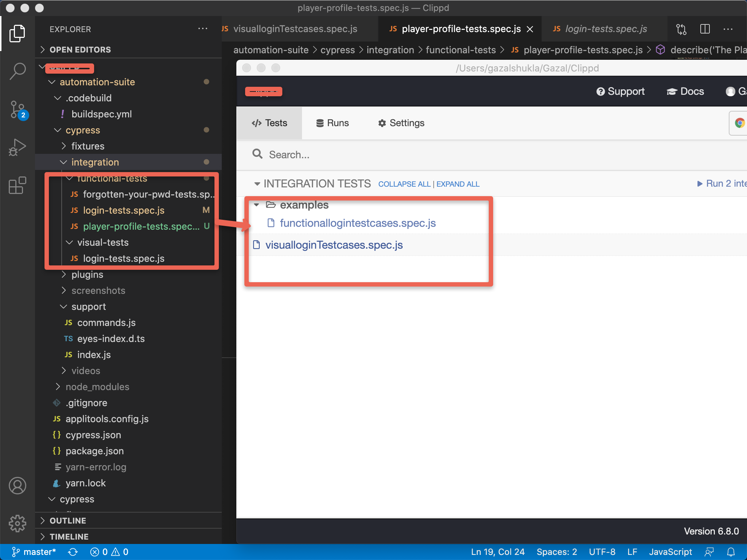
Task: Open modified login-tests.spec.js under functional-tests
Action: pos(123,210)
